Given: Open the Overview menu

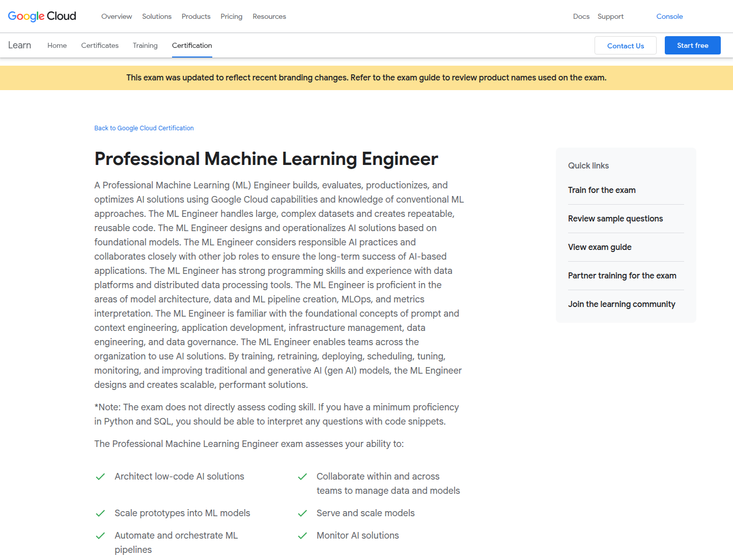Looking at the screenshot, I should [x=117, y=16].
